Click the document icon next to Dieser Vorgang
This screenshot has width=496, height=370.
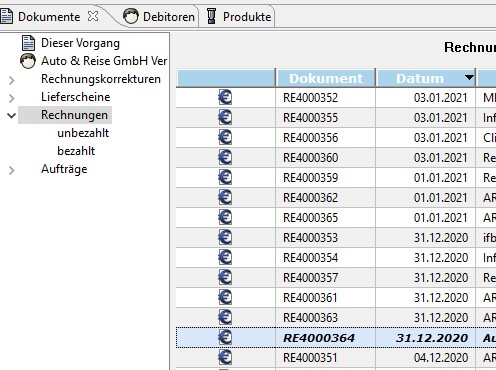click(x=28, y=43)
